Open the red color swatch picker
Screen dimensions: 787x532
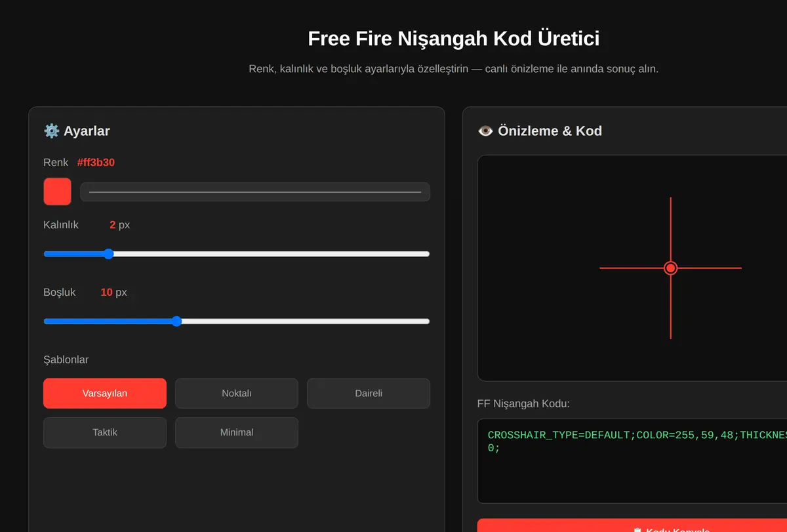click(x=57, y=192)
